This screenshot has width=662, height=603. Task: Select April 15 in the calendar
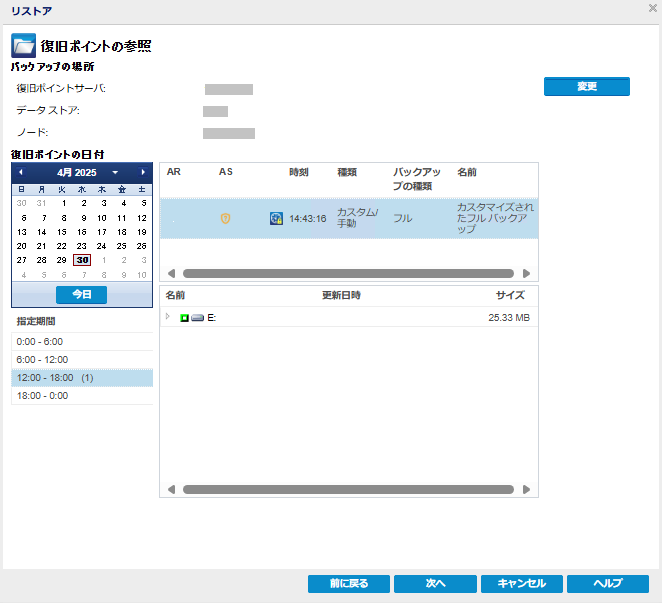(62, 232)
